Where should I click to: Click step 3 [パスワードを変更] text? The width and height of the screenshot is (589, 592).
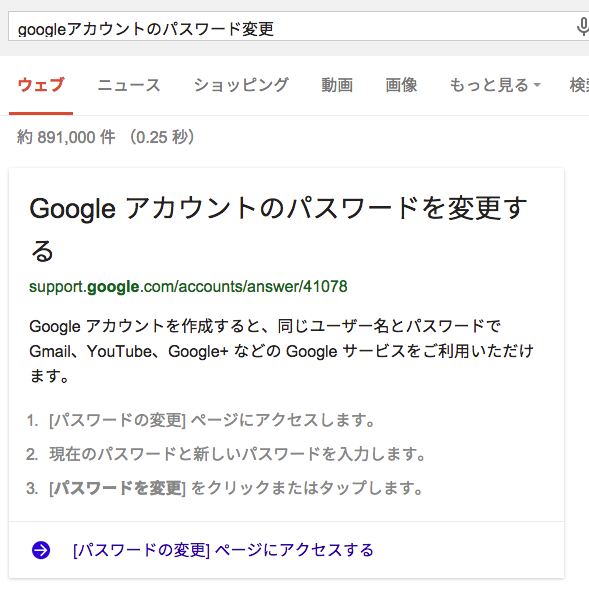click(x=117, y=488)
